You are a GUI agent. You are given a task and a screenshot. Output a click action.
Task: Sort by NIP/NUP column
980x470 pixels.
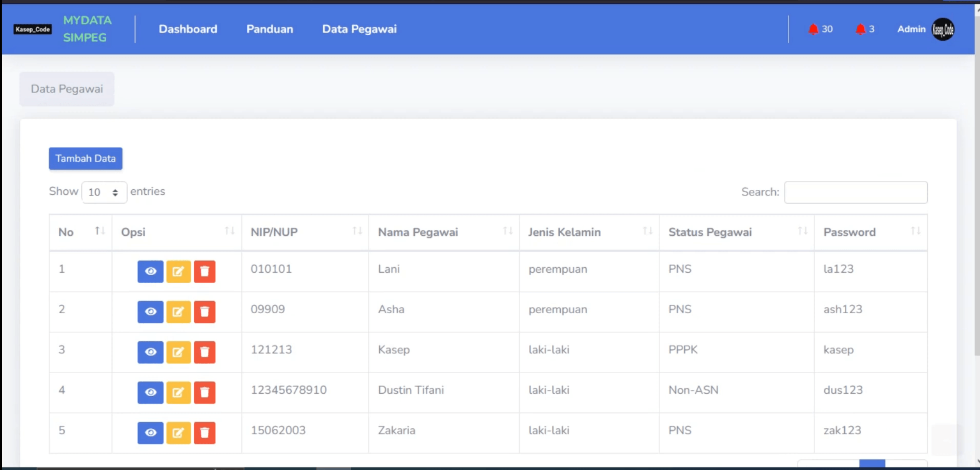pyautogui.click(x=305, y=232)
